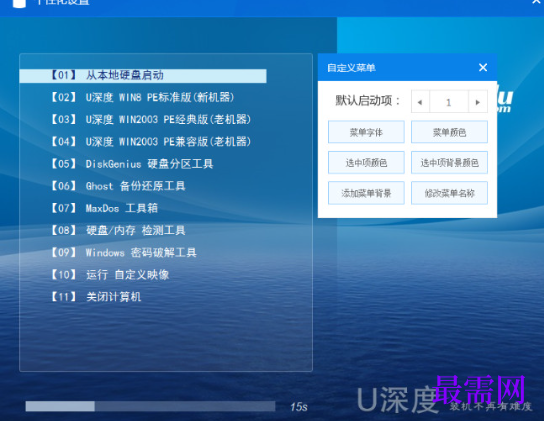Choose menu item 11 关闭计算机

[x=96, y=297]
